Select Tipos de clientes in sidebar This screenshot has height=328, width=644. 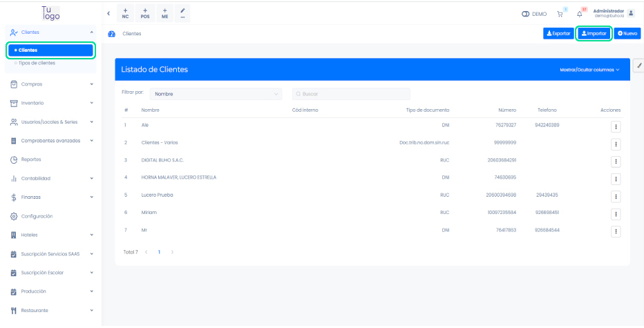pos(37,63)
